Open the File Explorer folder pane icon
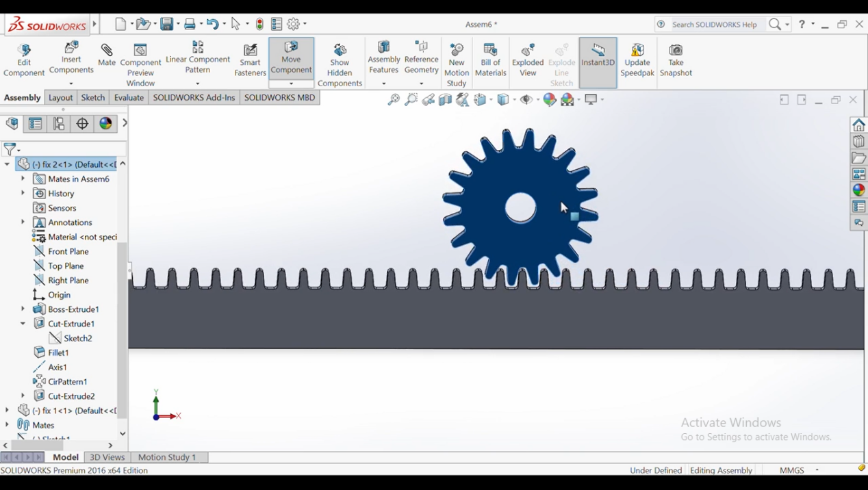 (858, 158)
